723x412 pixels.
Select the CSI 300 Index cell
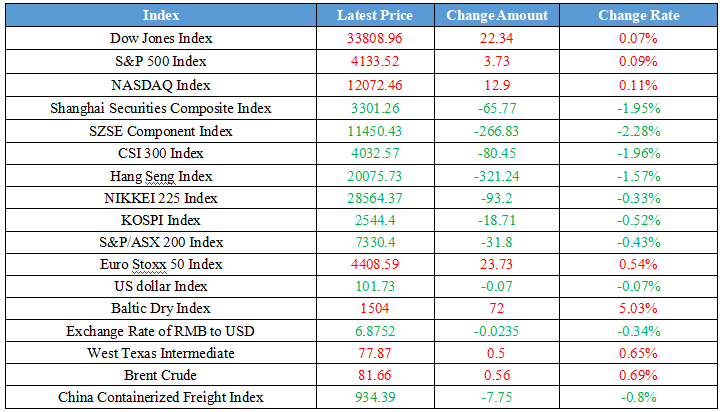click(x=162, y=154)
